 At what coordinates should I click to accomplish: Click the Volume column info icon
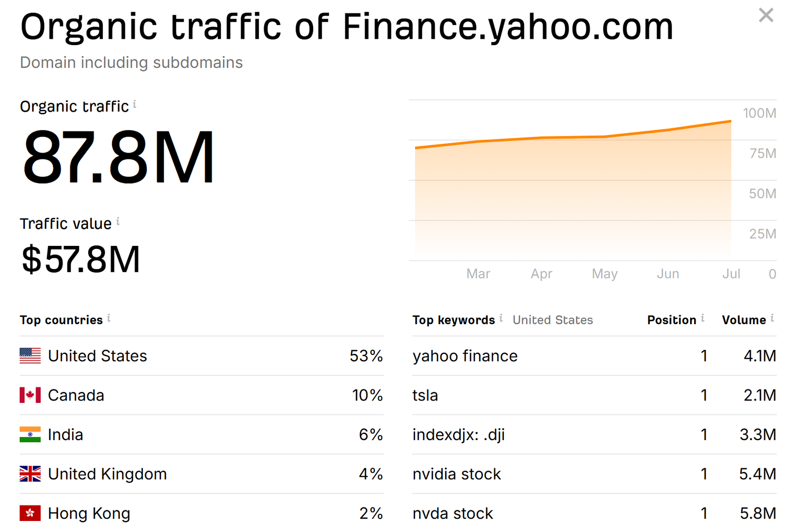(x=772, y=318)
